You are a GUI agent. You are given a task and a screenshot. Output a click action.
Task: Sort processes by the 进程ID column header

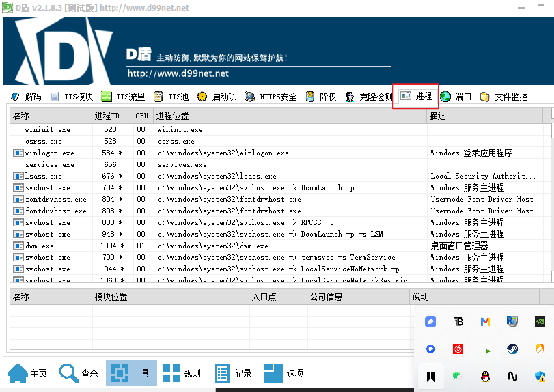(x=112, y=116)
